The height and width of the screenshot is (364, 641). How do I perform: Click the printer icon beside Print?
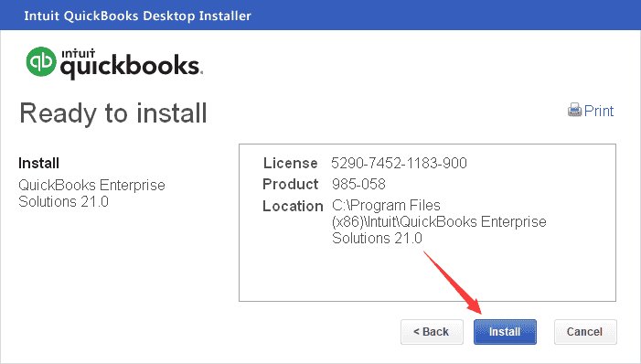pyautogui.click(x=574, y=110)
